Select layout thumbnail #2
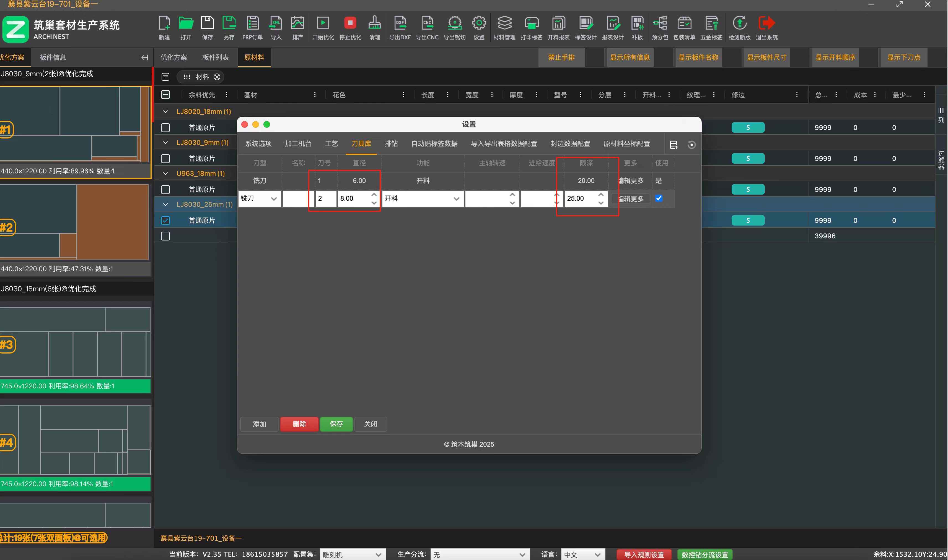 click(x=74, y=222)
